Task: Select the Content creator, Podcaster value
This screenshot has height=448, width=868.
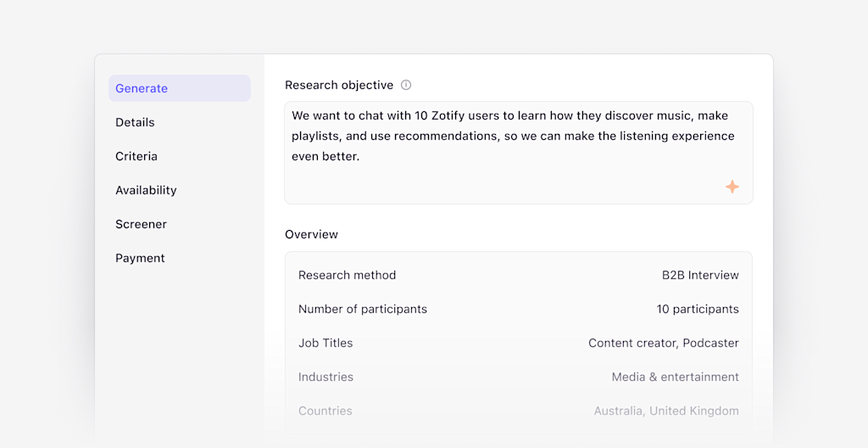Action: (664, 343)
